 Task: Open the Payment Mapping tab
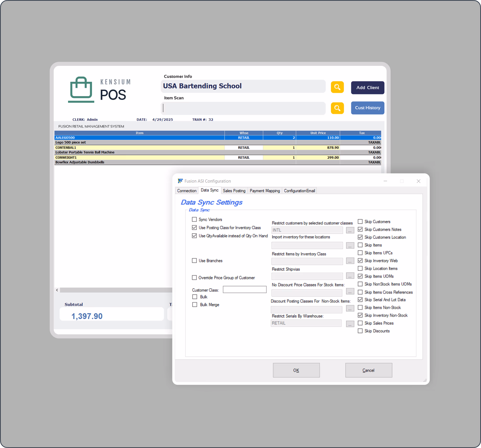tap(265, 191)
